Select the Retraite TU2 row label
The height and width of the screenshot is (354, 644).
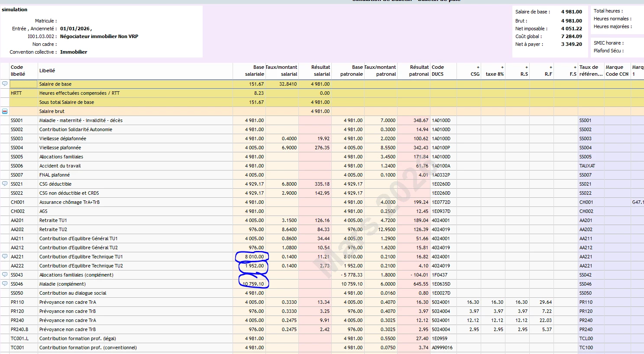point(53,229)
